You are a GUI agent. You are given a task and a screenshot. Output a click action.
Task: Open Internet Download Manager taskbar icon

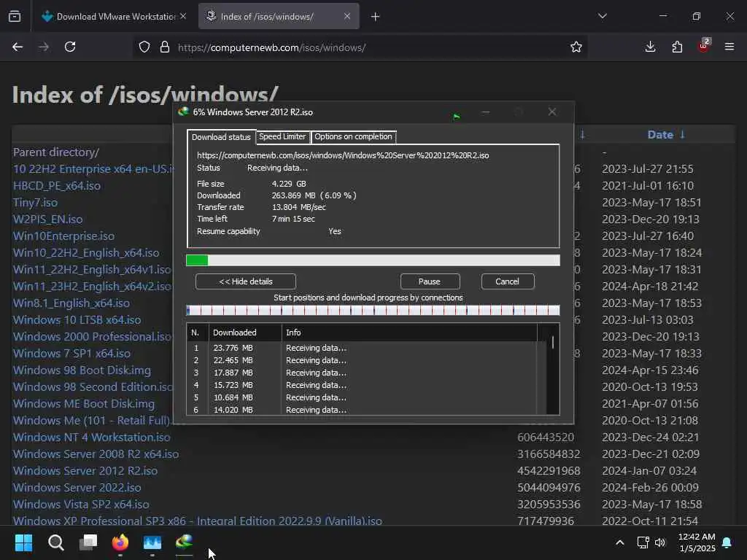(x=185, y=542)
